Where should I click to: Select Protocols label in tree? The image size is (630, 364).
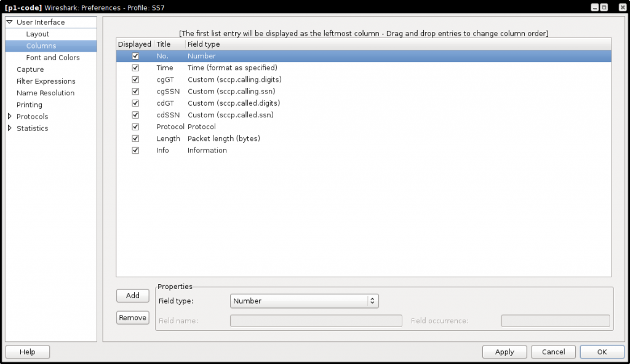click(32, 116)
